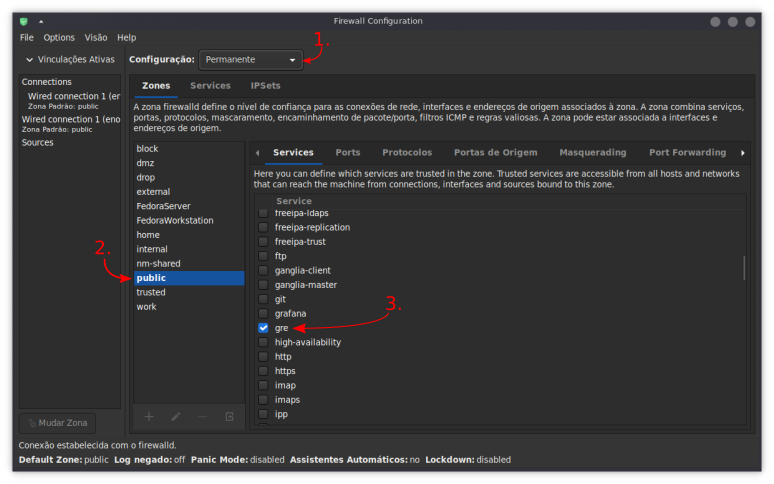Enable the http service checkbox

pyautogui.click(x=263, y=357)
